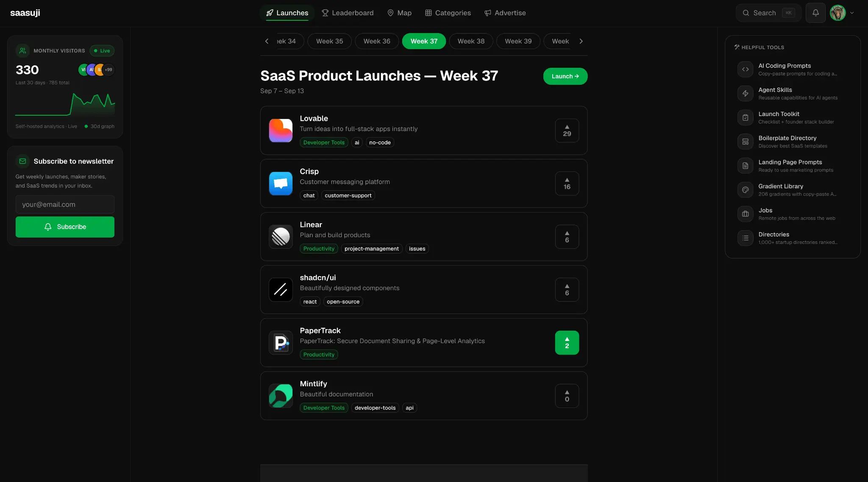Open the Leaderboard nav item
868x482 pixels.
click(348, 13)
